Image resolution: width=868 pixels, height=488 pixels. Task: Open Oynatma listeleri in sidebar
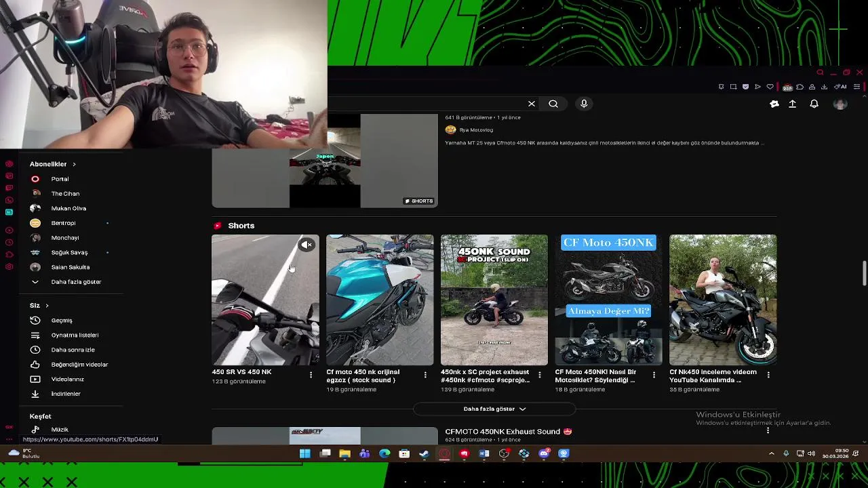(75, 335)
